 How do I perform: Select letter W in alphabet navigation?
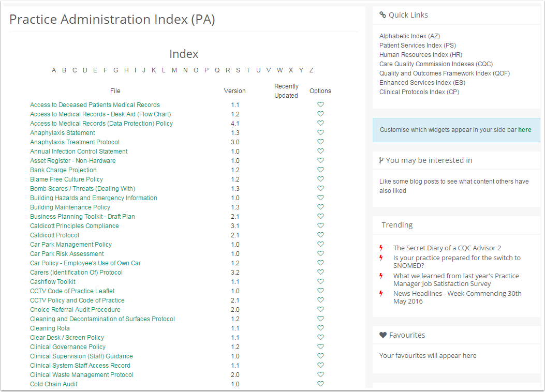(279, 70)
